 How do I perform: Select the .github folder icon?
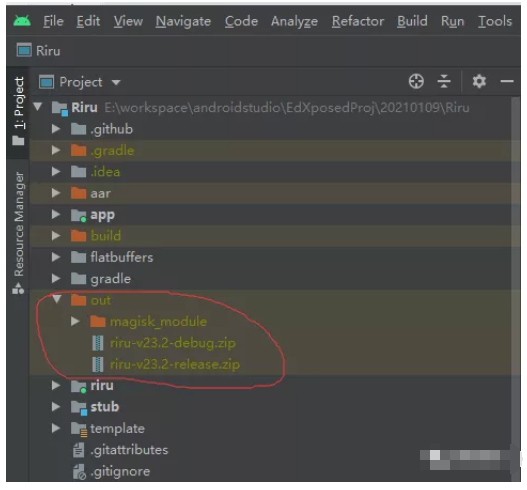[x=78, y=129]
